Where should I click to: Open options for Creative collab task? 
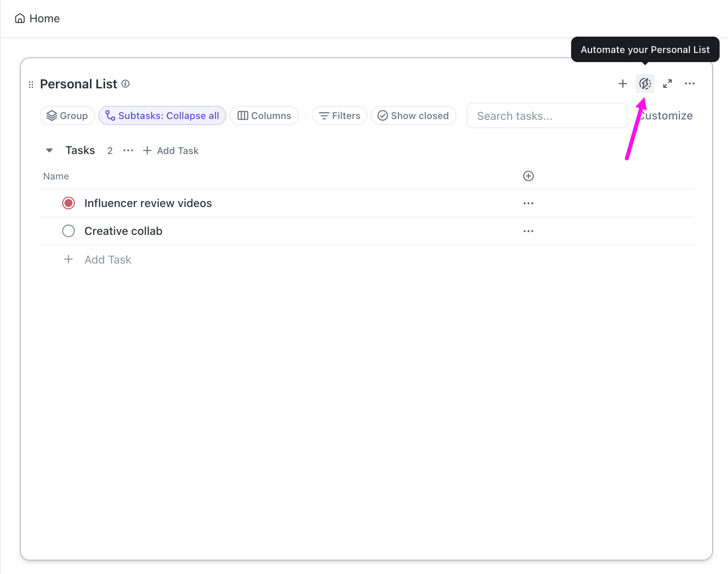pyautogui.click(x=528, y=231)
